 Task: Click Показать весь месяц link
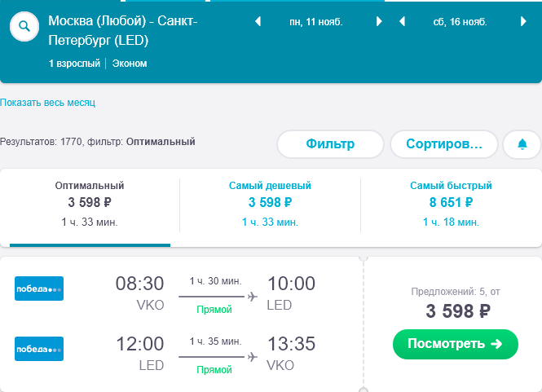(48, 103)
